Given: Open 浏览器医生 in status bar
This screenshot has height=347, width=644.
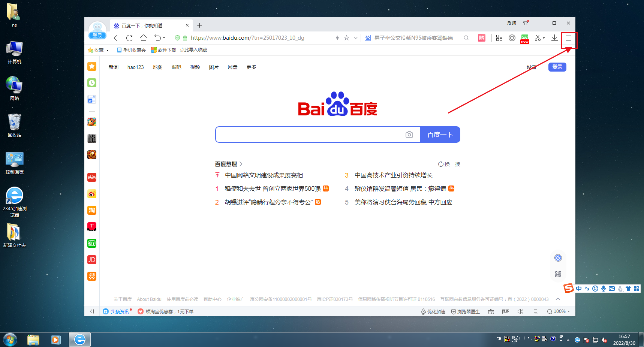Looking at the screenshot, I should pyautogui.click(x=465, y=311).
